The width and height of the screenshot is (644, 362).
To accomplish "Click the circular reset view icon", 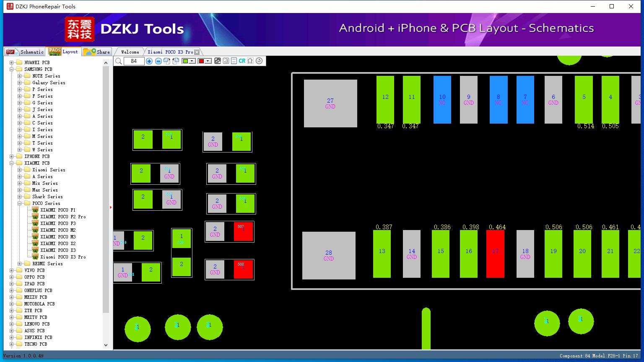I will click(x=259, y=61).
